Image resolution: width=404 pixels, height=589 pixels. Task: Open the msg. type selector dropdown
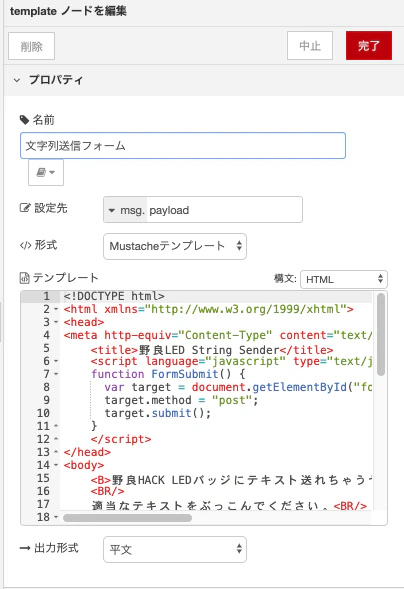[x=125, y=210]
